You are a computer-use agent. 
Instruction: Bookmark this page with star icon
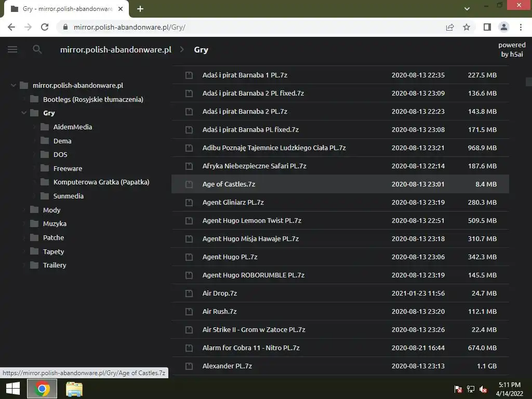click(x=467, y=27)
